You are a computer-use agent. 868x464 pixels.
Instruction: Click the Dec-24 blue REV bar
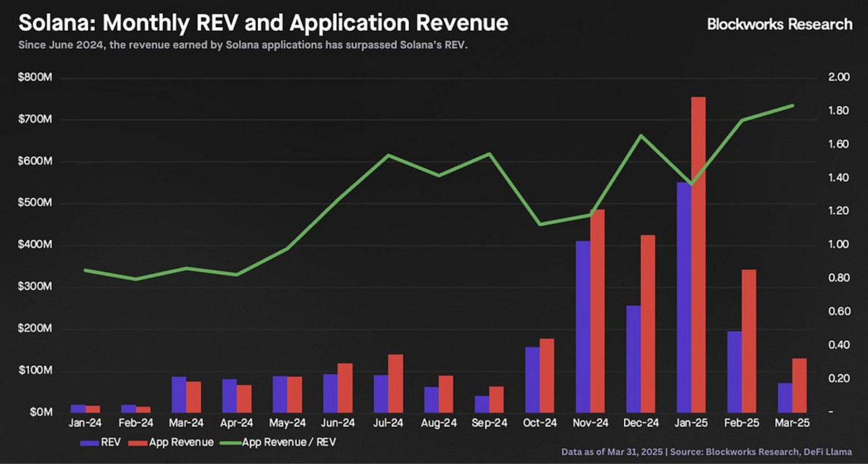click(x=633, y=359)
